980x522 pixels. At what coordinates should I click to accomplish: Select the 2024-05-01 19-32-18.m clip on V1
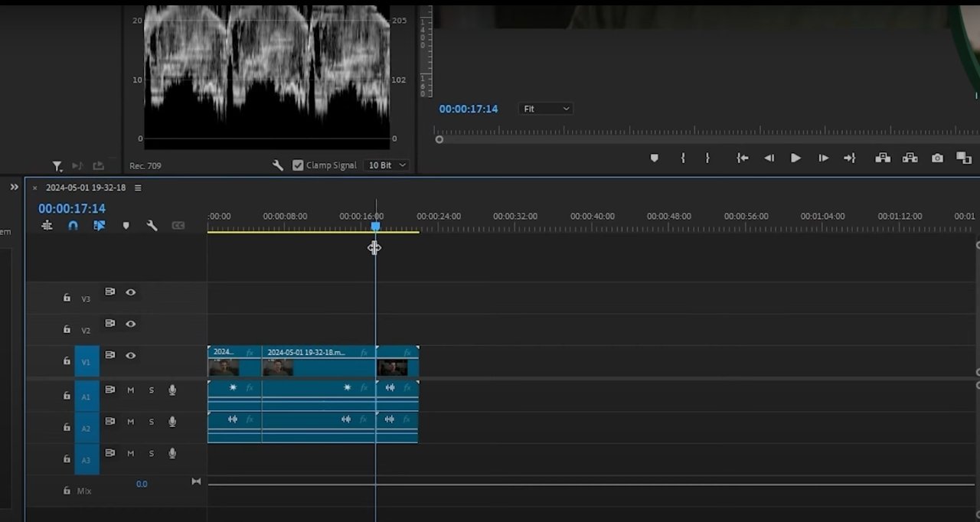(x=322, y=361)
